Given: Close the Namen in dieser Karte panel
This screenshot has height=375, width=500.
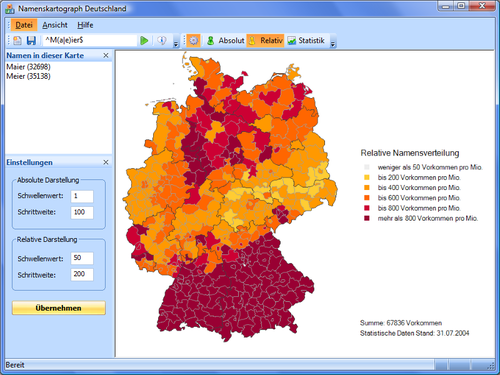Looking at the screenshot, I should click(x=106, y=56).
